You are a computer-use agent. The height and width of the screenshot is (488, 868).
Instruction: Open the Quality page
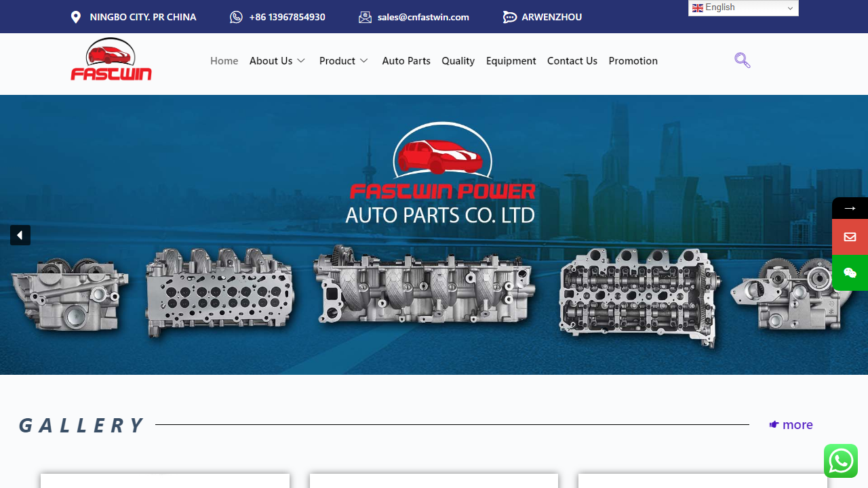point(458,61)
